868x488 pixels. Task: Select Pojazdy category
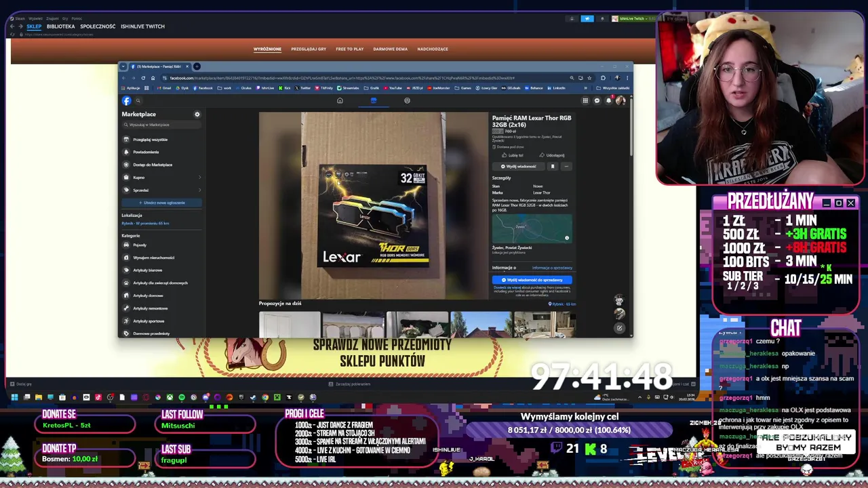pos(161,245)
